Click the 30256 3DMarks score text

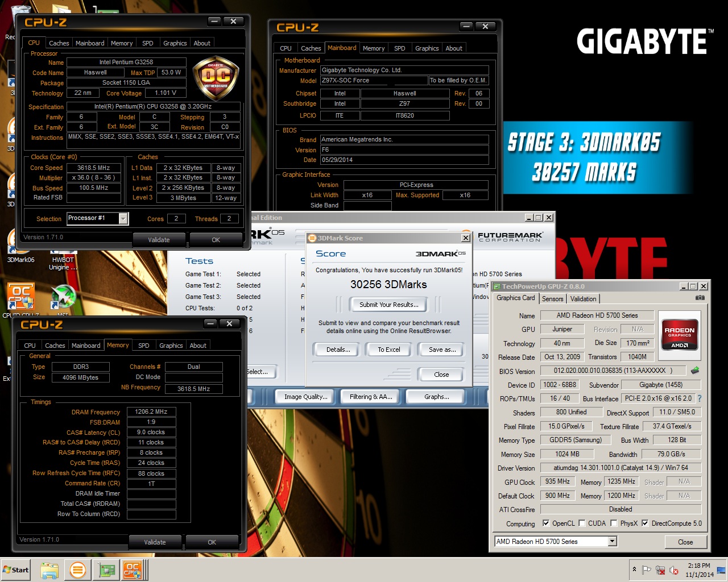pos(388,285)
